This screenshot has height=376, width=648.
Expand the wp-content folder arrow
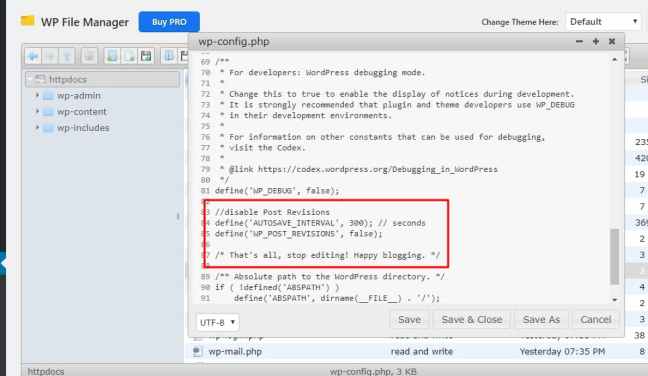pos(37,112)
